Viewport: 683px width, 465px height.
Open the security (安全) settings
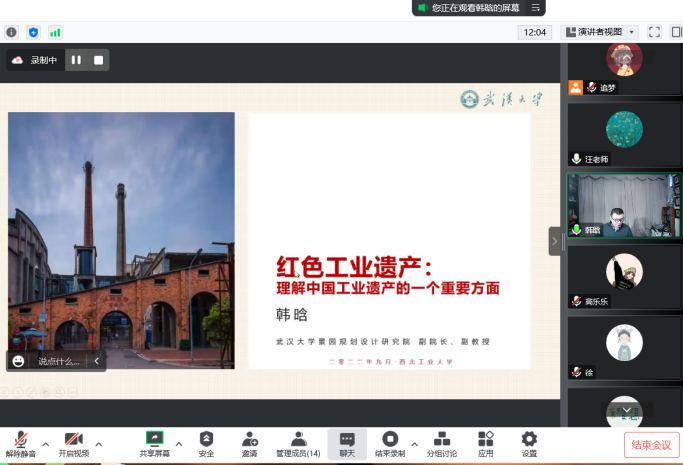(x=206, y=443)
